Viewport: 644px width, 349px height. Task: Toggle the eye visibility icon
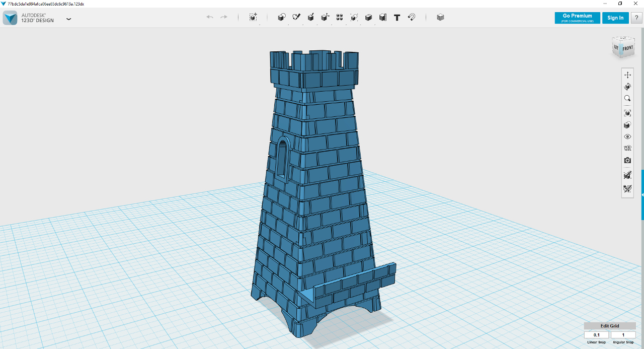point(627,136)
